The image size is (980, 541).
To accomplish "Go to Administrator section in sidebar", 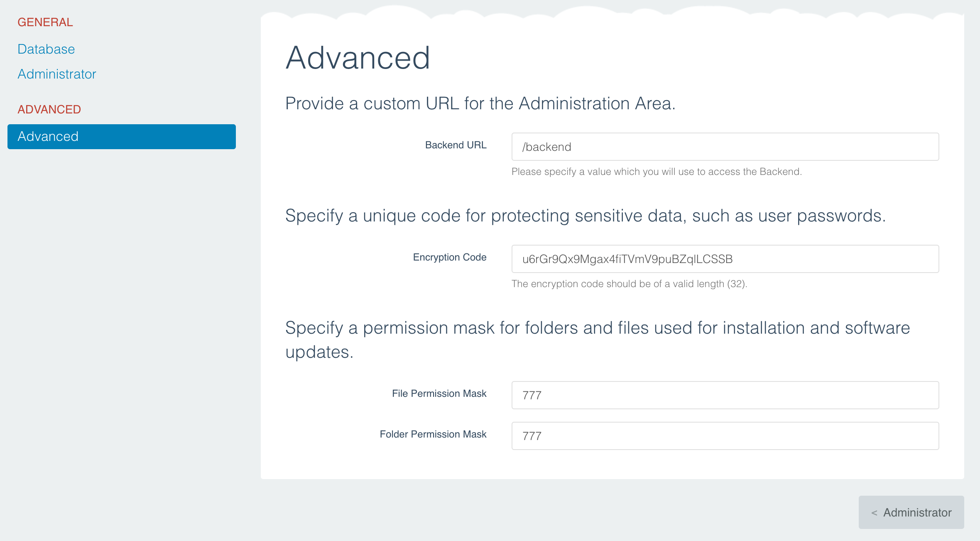I will point(57,74).
